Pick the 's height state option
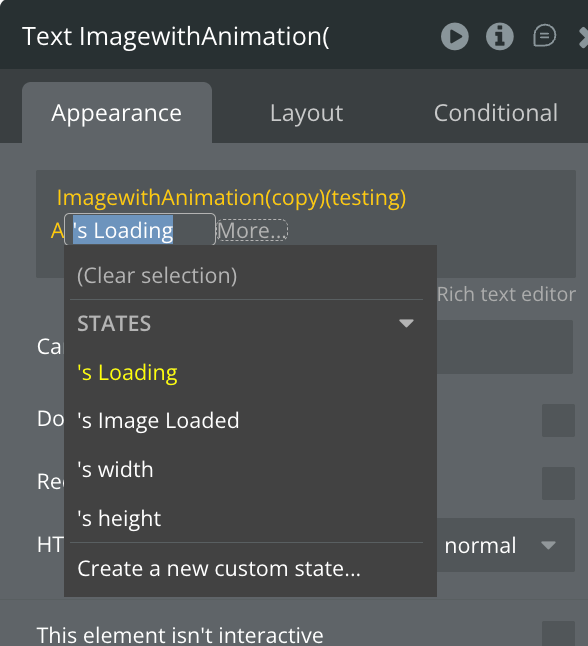Image resolution: width=588 pixels, height=646 pixels. (x=119, y=518)
